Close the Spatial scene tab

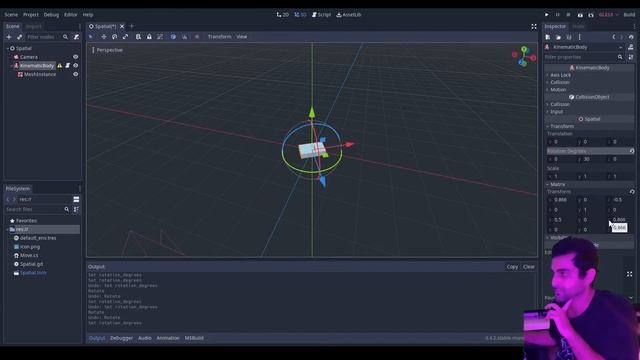(122, 26)
